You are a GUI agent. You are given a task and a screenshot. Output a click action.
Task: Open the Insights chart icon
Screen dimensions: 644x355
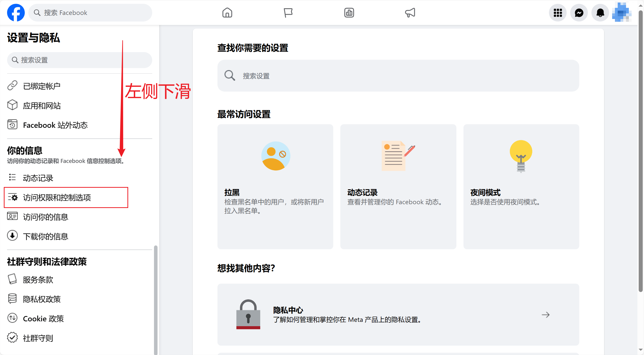coord(349,13)
